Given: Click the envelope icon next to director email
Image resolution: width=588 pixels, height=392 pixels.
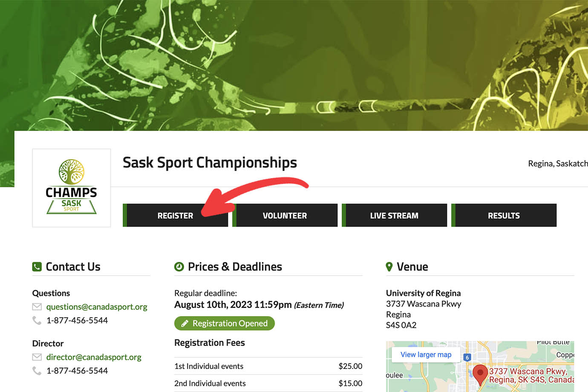Looking at the screenshot, I should (37, 357).
